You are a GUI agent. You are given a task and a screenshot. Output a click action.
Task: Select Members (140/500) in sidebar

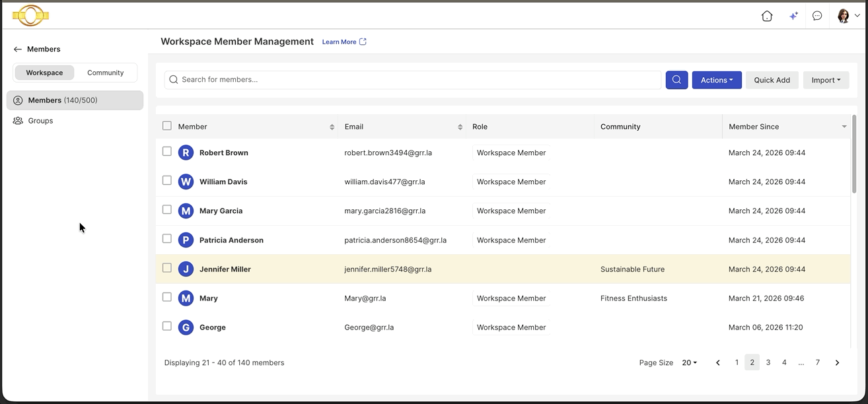(x=75, y=100)
